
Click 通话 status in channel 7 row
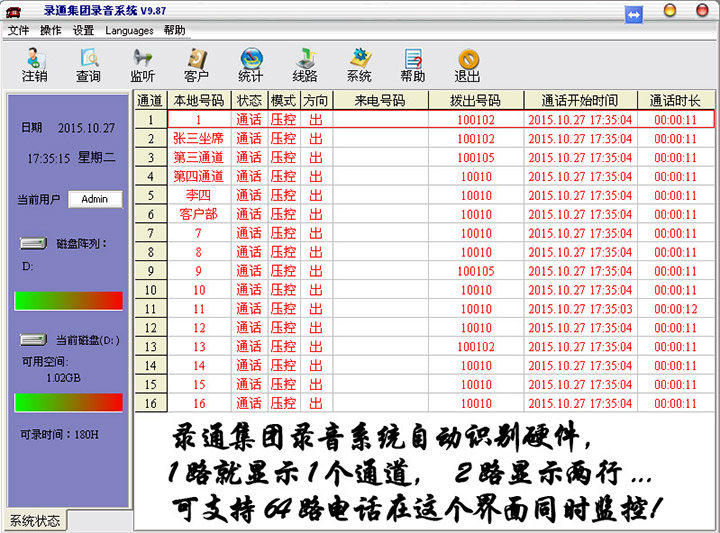249,233
